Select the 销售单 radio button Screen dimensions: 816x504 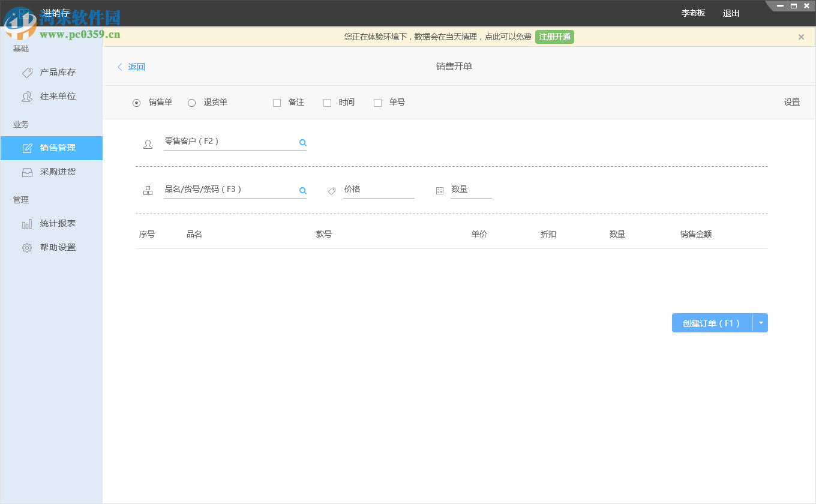(x=136, y=103)
